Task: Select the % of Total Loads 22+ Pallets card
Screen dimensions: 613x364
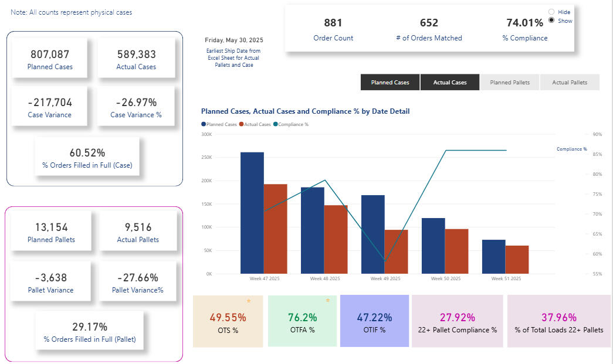Action: 558,321
